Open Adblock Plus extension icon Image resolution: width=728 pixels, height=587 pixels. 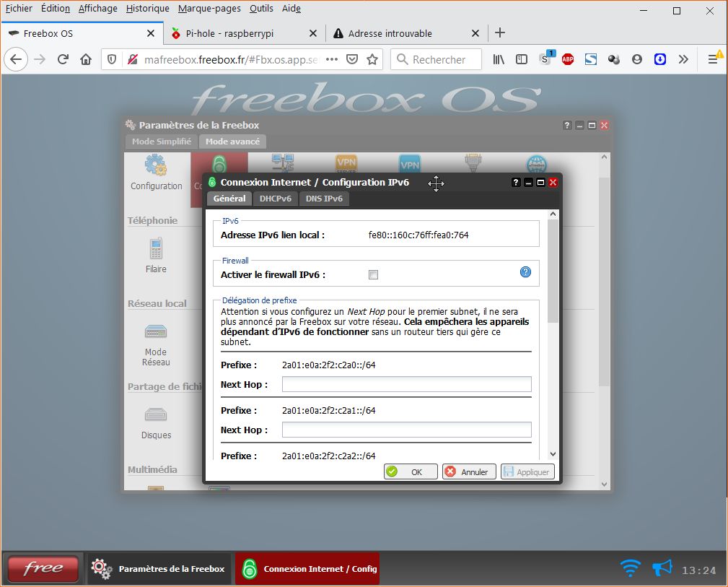click(568, 59)
